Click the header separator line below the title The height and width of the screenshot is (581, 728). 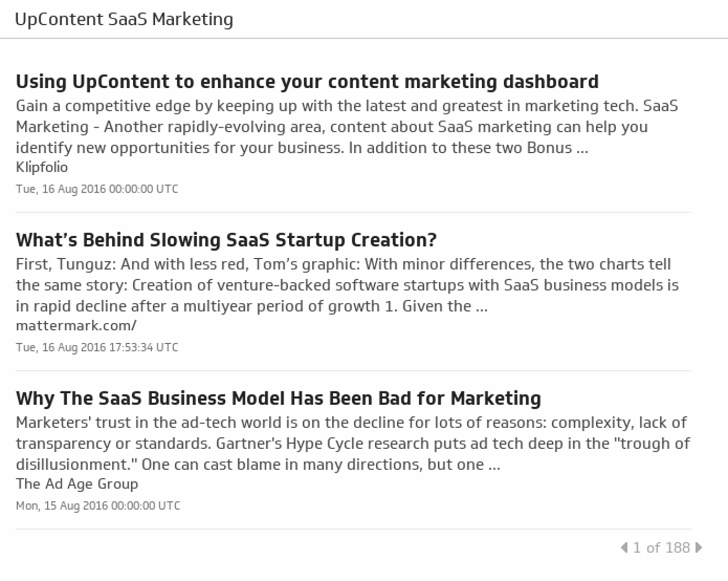[x=364, y=38]
